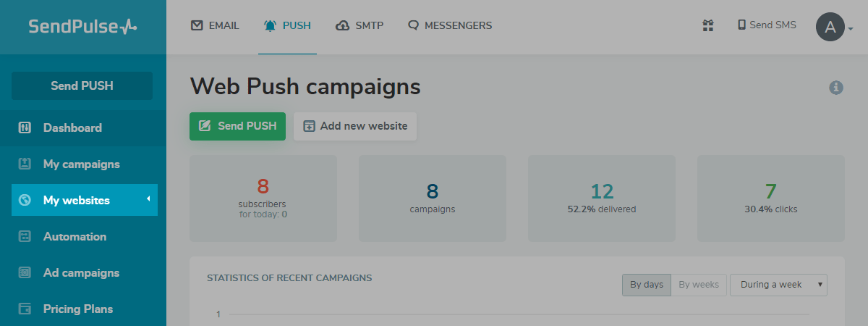Click the 30.4% clicks text
The image size is (868, 326).
[771, 209]
